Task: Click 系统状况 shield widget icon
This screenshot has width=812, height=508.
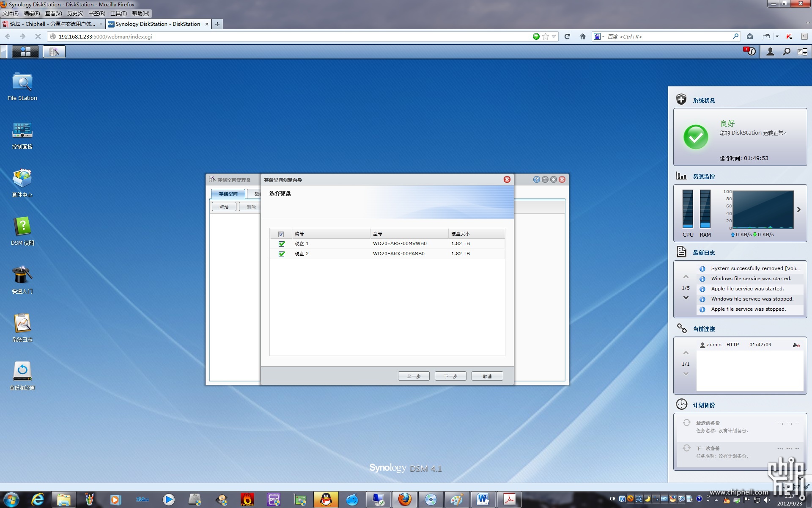Action: (681, 99)
